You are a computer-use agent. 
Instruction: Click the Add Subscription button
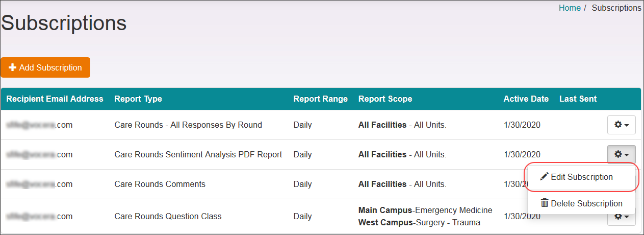tap(45, 67)
